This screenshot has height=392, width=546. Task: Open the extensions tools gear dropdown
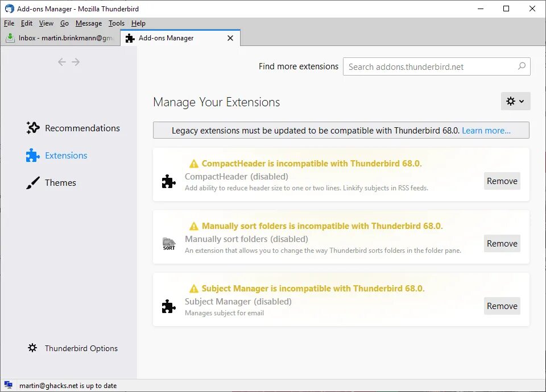click(515, 101)
